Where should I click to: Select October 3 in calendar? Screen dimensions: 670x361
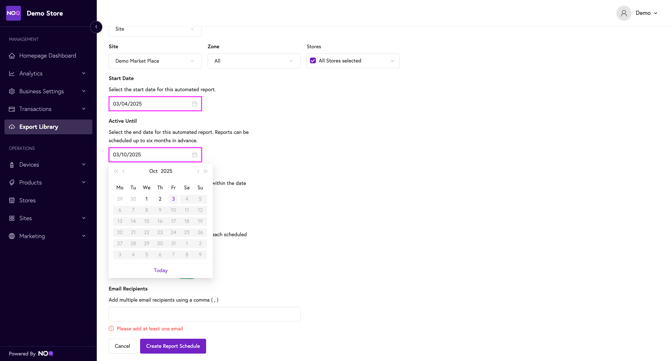click(173, 199)
